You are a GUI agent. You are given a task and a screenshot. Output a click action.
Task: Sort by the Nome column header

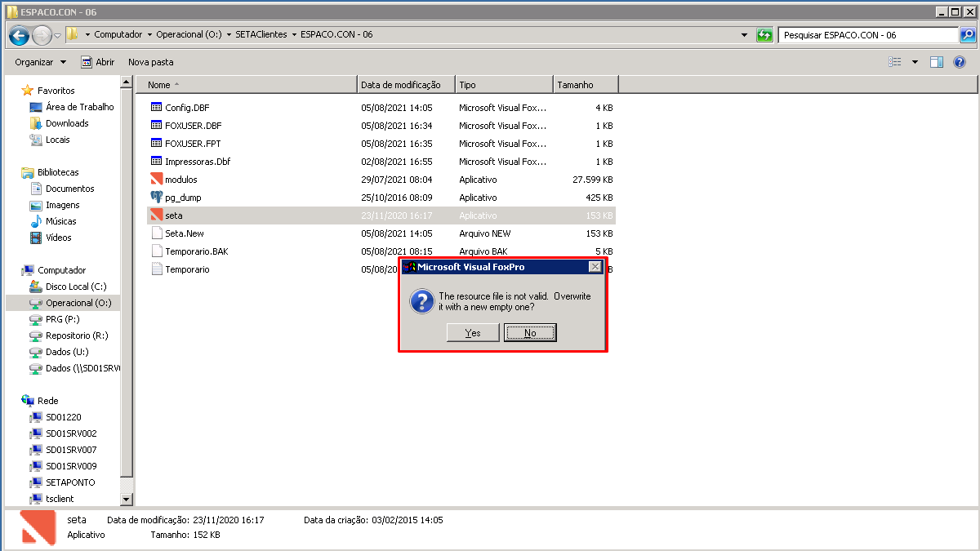pos(246,85)
